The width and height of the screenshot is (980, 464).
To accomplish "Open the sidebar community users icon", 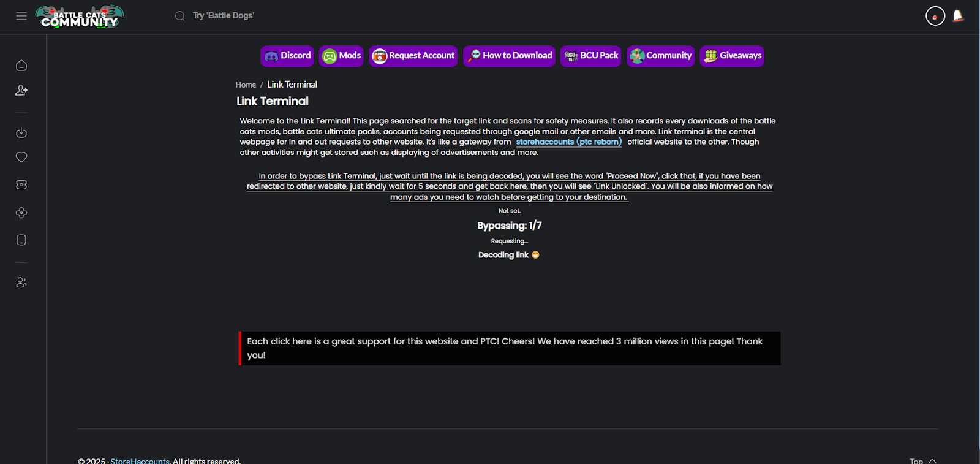I will point(21,283).
